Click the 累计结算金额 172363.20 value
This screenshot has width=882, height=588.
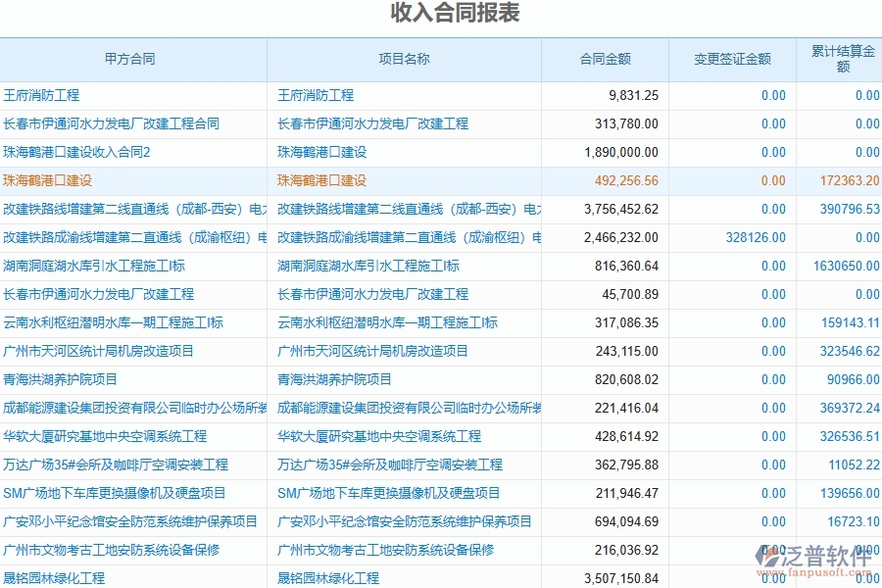point(849,180)
